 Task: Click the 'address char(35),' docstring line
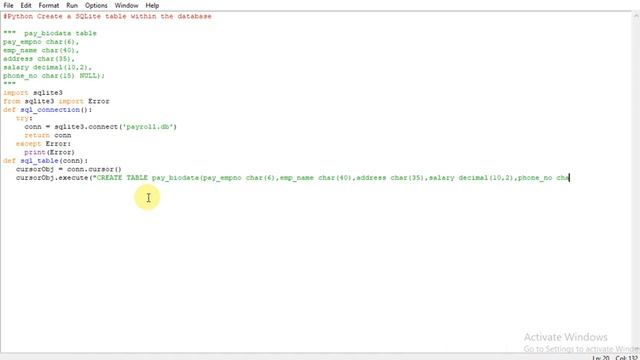[x=39, y=59]
